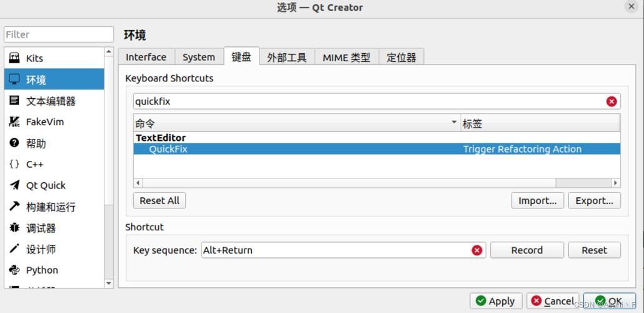
Task: Open the Python logo icon
Action: pos(14,270)
